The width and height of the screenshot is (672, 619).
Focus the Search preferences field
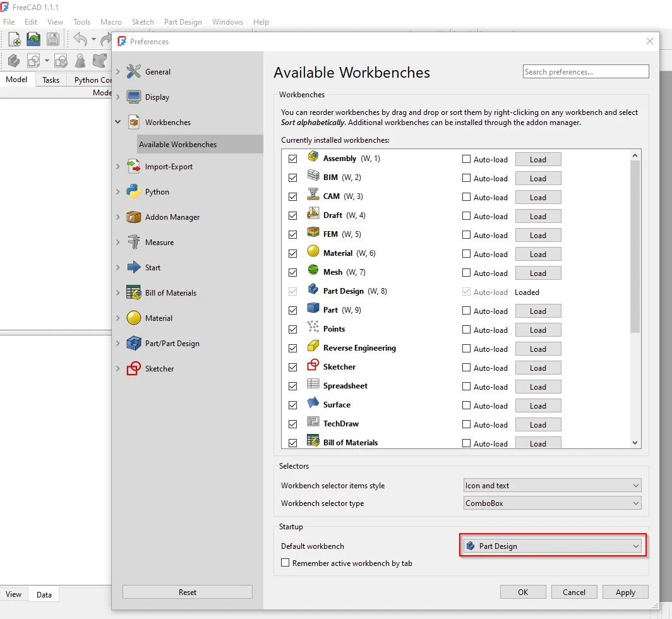tap(586, 71)
